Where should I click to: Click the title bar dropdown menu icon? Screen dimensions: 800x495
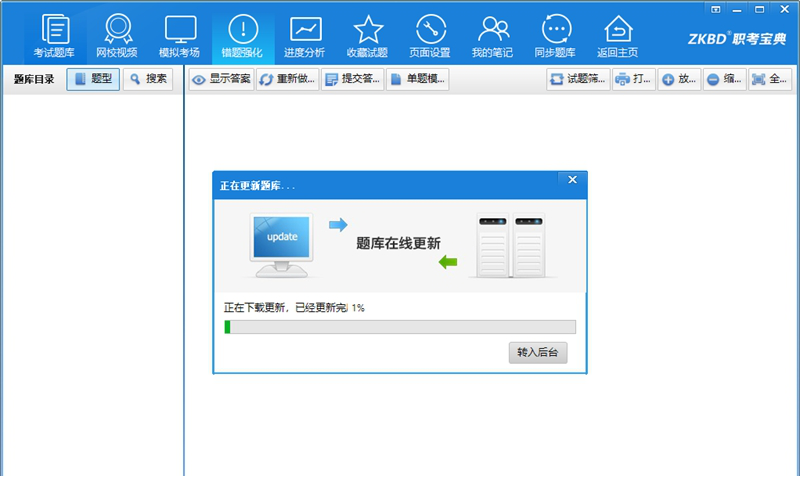[716, 9]
